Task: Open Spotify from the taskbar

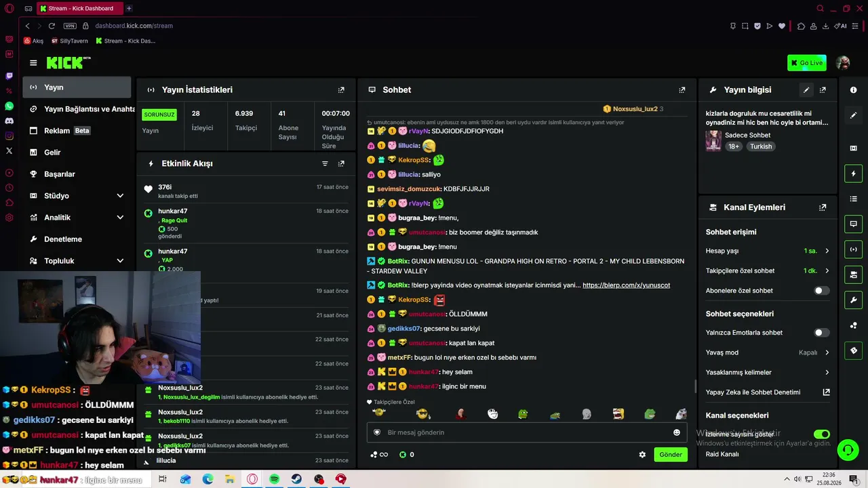Action: 274,479
